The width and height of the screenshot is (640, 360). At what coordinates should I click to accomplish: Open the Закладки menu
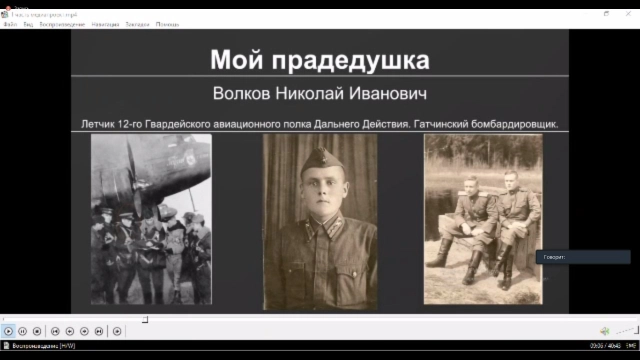[137, 24]
